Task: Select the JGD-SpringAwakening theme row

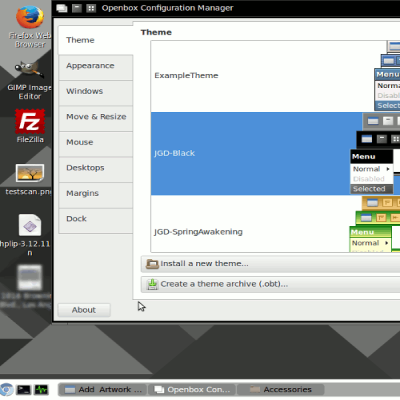Action: [275, 224]
